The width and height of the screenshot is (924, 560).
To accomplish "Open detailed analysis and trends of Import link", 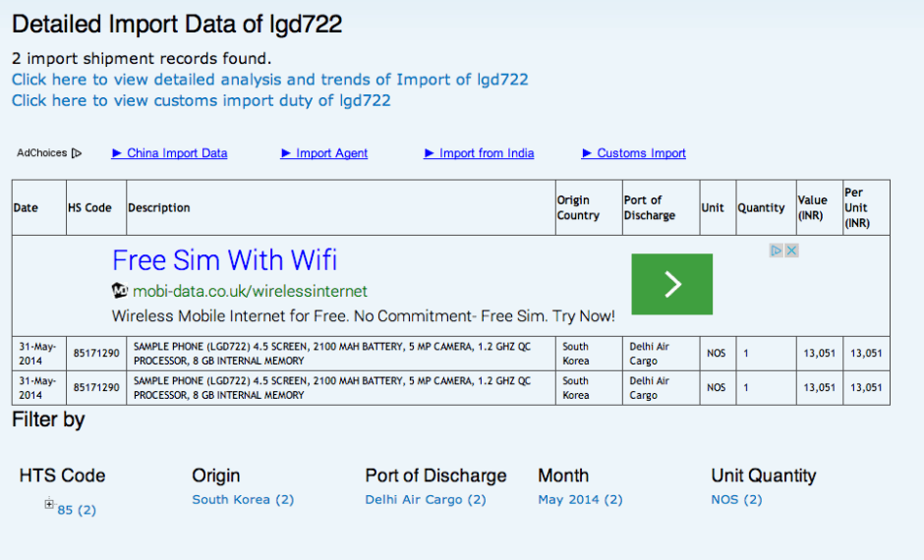I will tap(270, 80).
